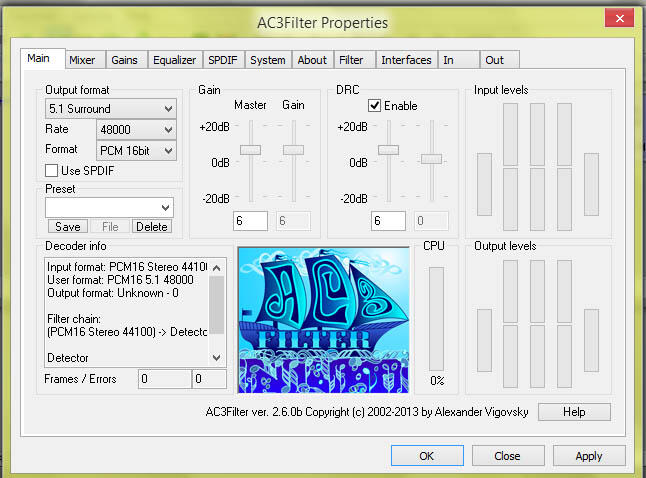Switch to the Filter tab

click(x=355, y=60)
